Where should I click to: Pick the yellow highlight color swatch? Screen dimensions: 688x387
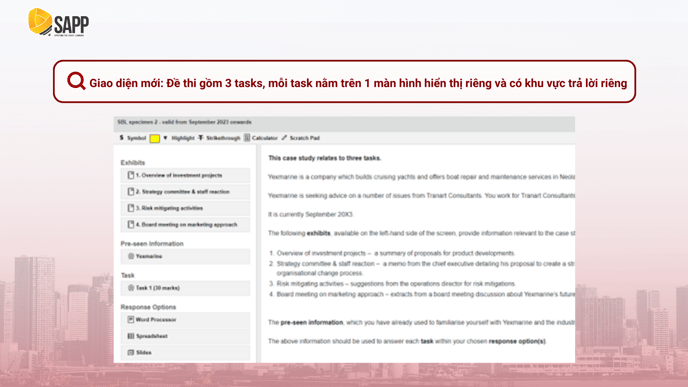[154, 138]
